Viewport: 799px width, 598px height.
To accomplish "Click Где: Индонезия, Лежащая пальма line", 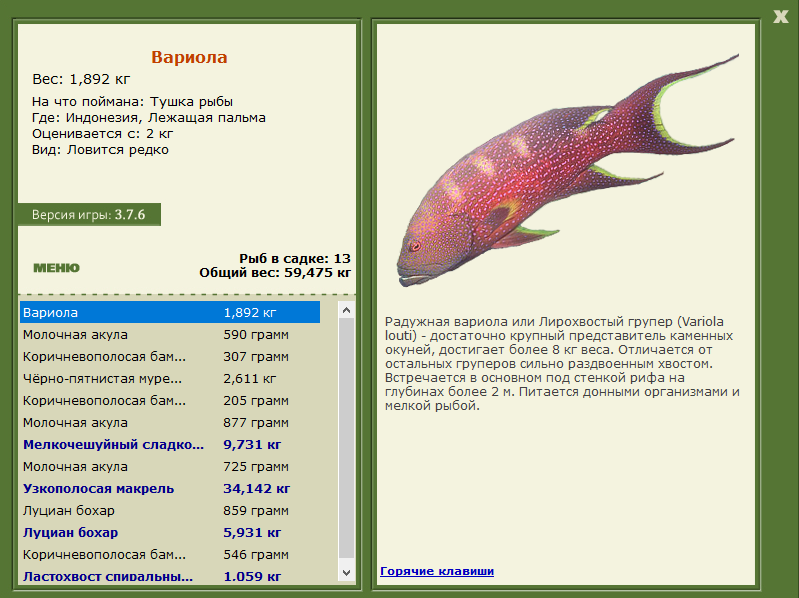I will tap(148, 118).
